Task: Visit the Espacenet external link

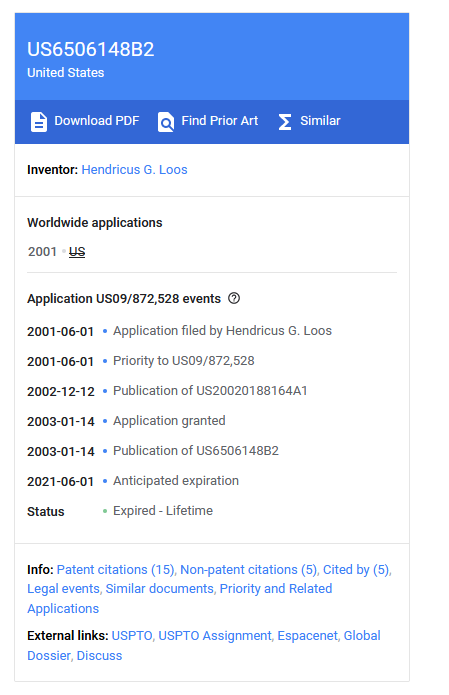Action: [308, 636]
